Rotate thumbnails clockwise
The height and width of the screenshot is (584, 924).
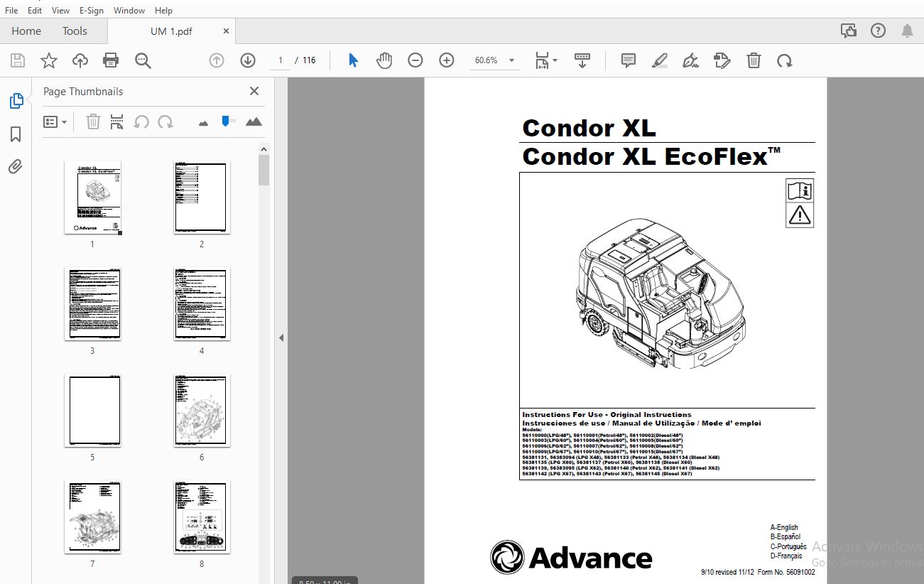[165, 122]
